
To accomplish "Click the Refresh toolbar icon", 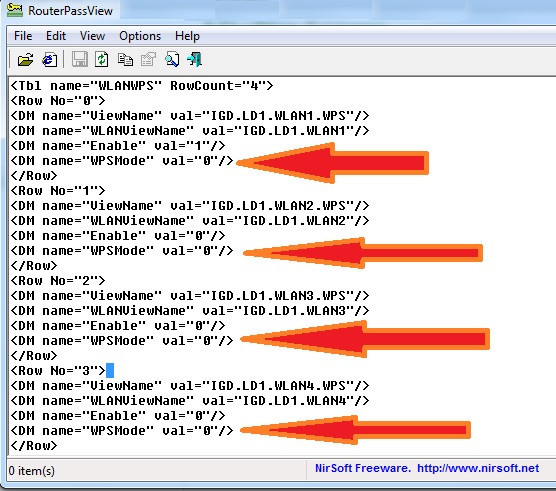I will (102, 59).
